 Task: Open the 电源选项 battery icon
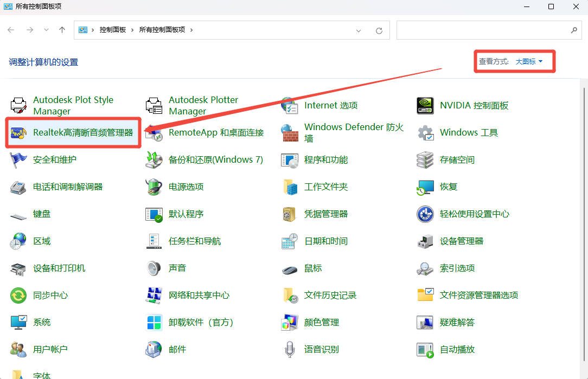(x=154, y=187)
